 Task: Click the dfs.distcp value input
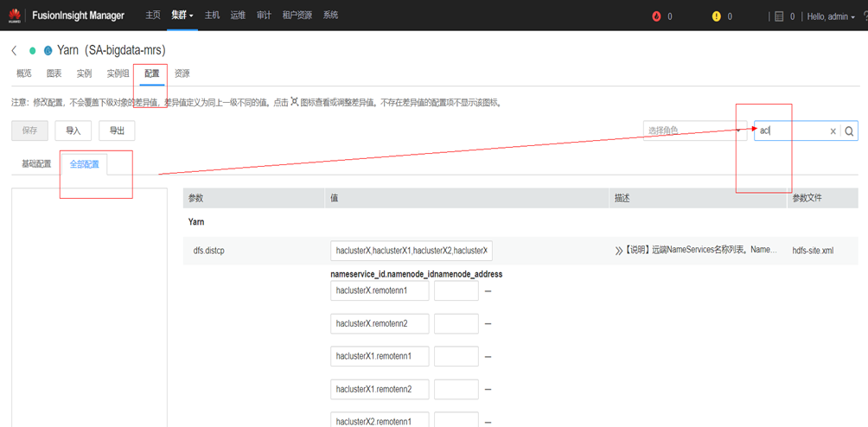coord(412,251)
